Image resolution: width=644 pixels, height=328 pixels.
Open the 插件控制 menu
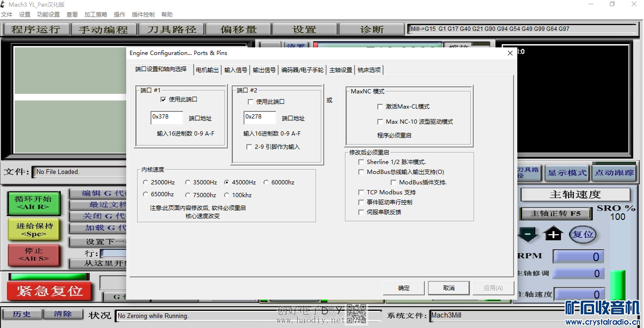(143, 15)
